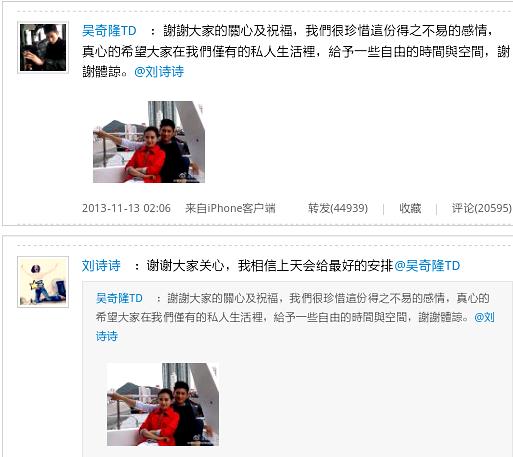
Task: Enlarge the couple photo in the quoted repost
Action: pyautogui.click(x=163, y=404)
